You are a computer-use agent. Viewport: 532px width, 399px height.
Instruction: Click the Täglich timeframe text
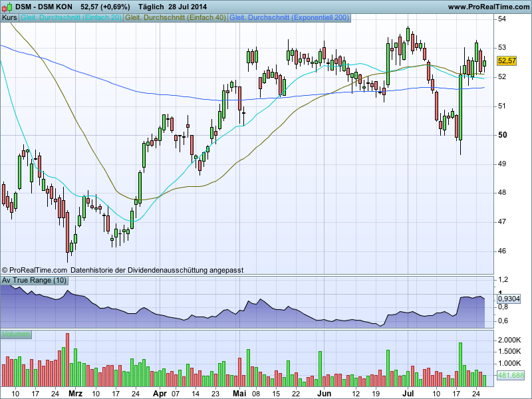pyautogui.click(x=151, y=7)
